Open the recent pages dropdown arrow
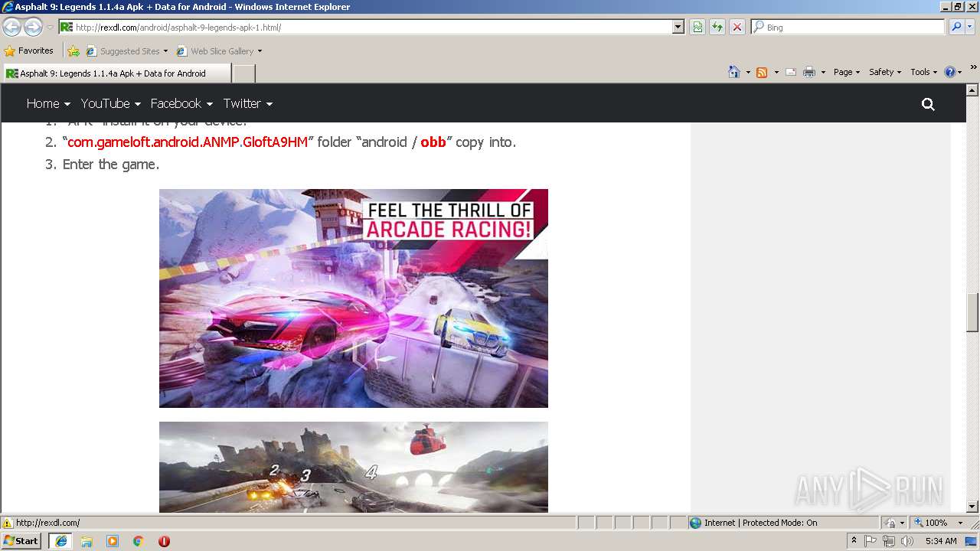This screenshot has height=551, width=980. pyautogui.click(x=50, y=28)
